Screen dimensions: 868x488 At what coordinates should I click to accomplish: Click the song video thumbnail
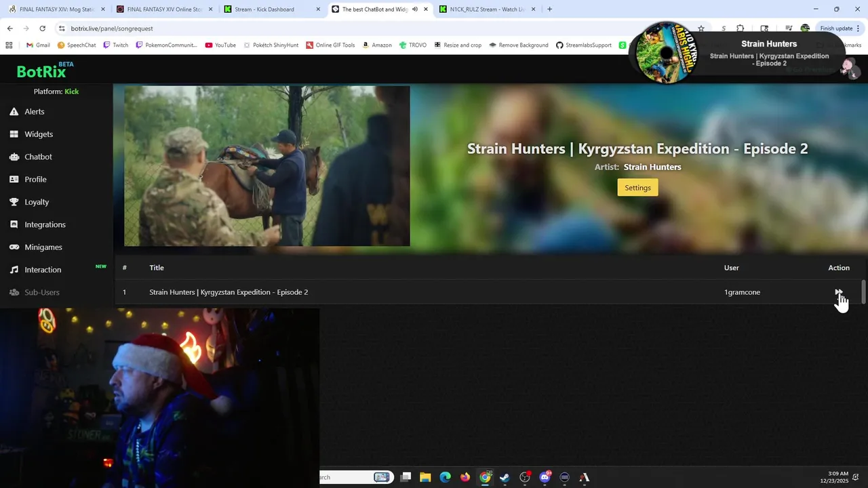click(x=267, y=166)
